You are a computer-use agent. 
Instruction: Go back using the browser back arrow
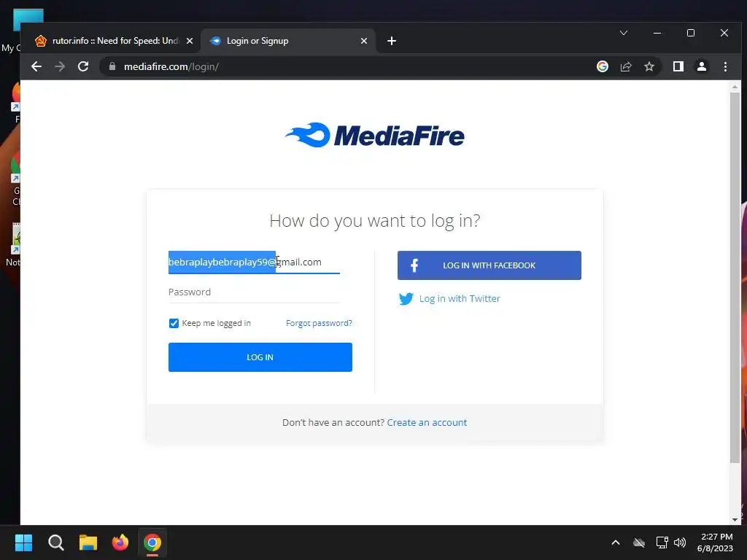36,66
